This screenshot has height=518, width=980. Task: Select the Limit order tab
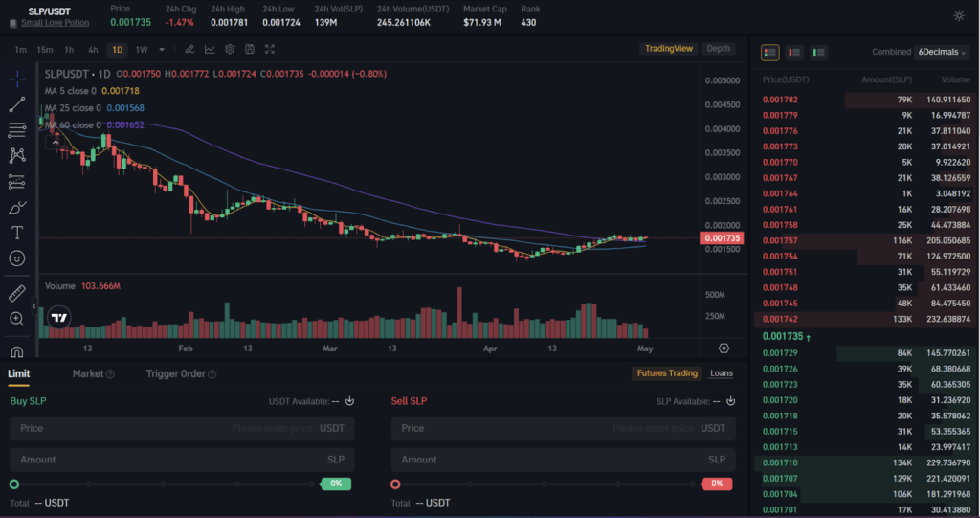point(19,373)
